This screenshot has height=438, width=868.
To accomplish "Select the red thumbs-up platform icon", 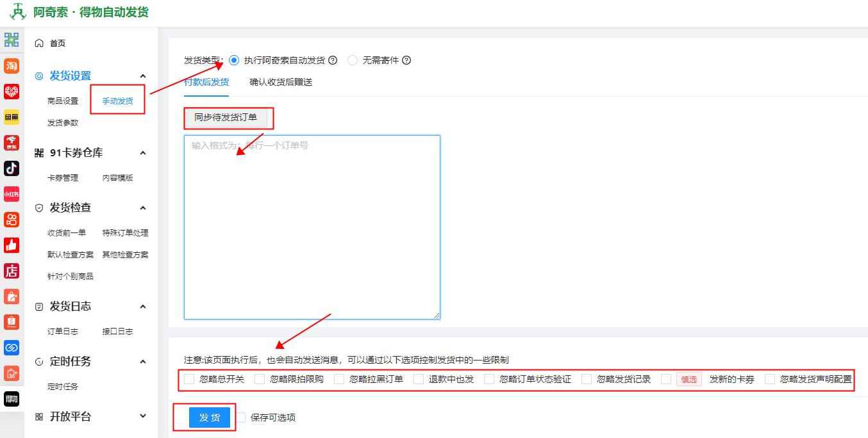I will (12, 245).
